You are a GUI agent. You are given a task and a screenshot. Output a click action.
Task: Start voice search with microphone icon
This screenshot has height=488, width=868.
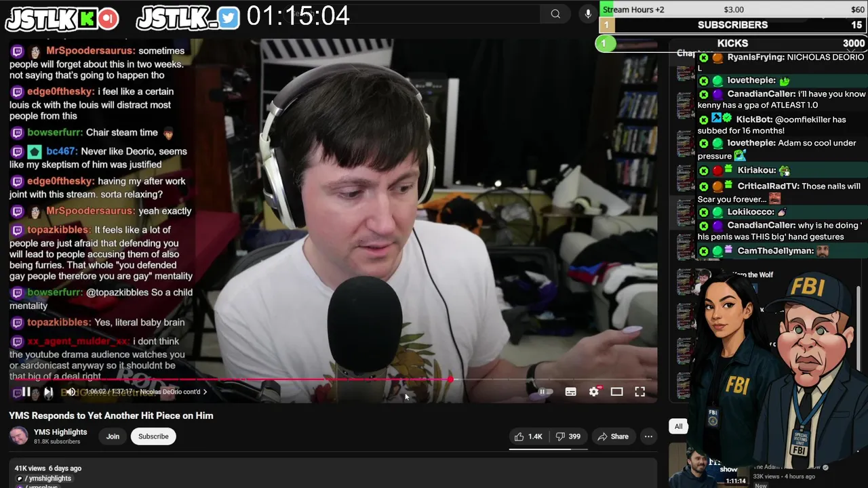click(588, 14)
